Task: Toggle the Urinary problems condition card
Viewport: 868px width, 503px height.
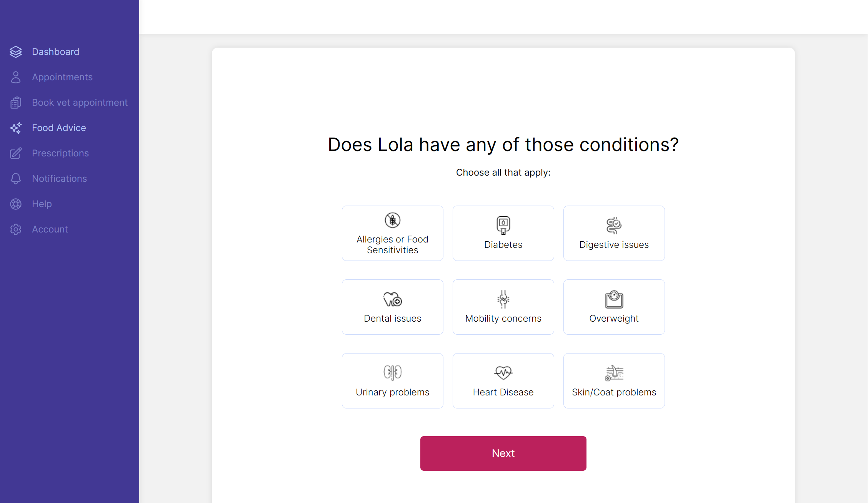Action: pyautogui.click(x=392, y=380)
